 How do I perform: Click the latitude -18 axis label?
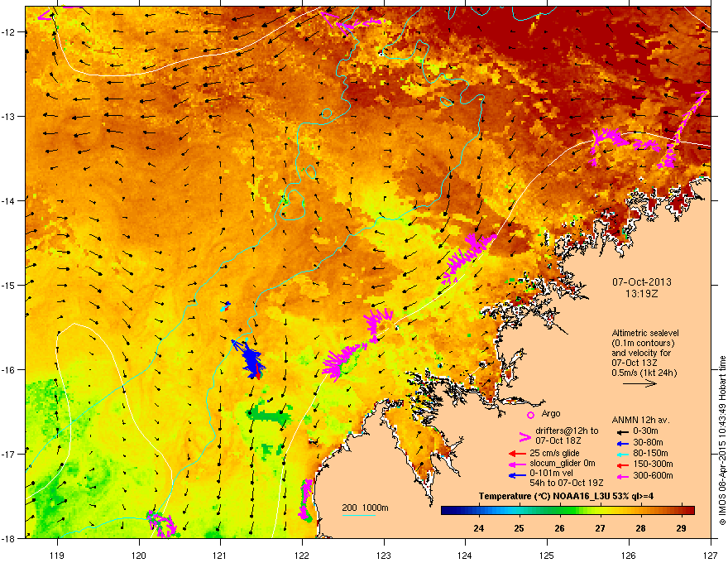pos(9,538)
